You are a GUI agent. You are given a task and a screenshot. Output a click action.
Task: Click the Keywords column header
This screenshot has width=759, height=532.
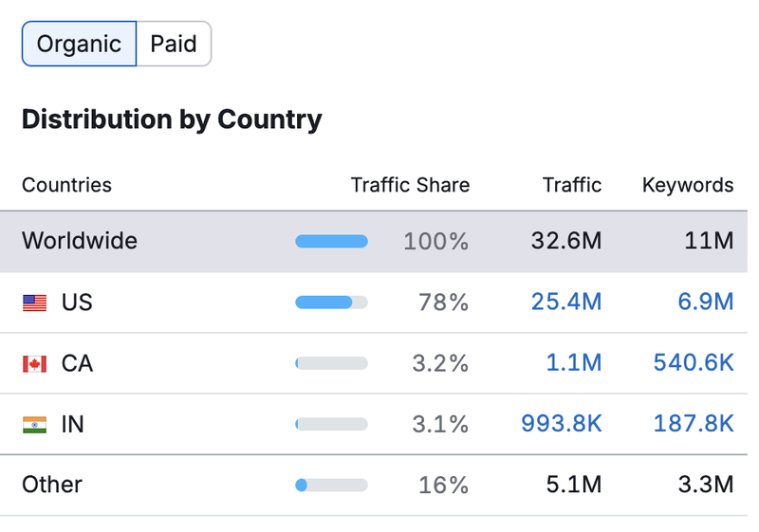click(688, 185)
